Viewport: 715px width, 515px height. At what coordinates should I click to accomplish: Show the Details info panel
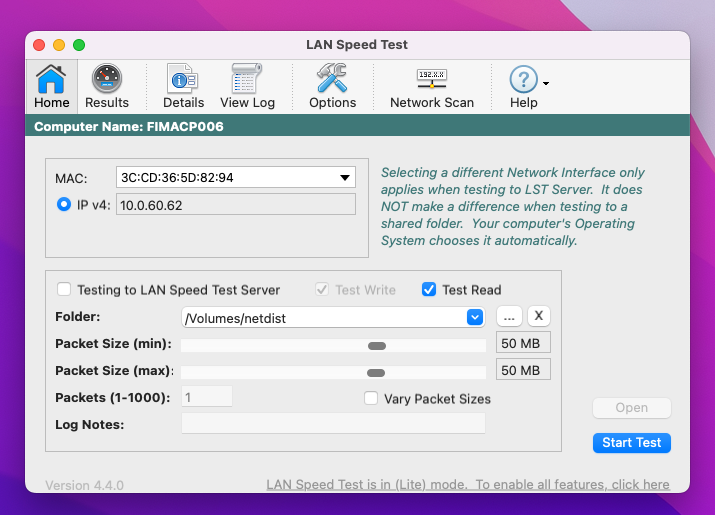coord(183,87)
